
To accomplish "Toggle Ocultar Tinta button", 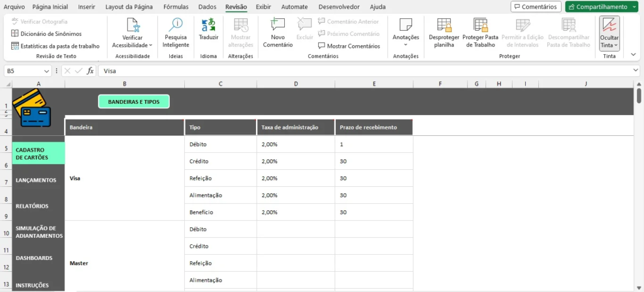I will click(609, 33).
